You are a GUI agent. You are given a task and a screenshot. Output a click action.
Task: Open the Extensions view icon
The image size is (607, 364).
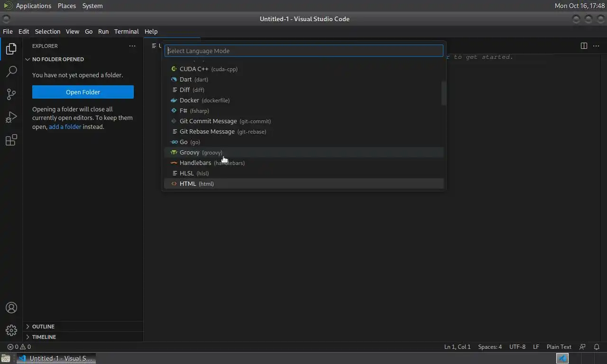(x=11, y=140)
